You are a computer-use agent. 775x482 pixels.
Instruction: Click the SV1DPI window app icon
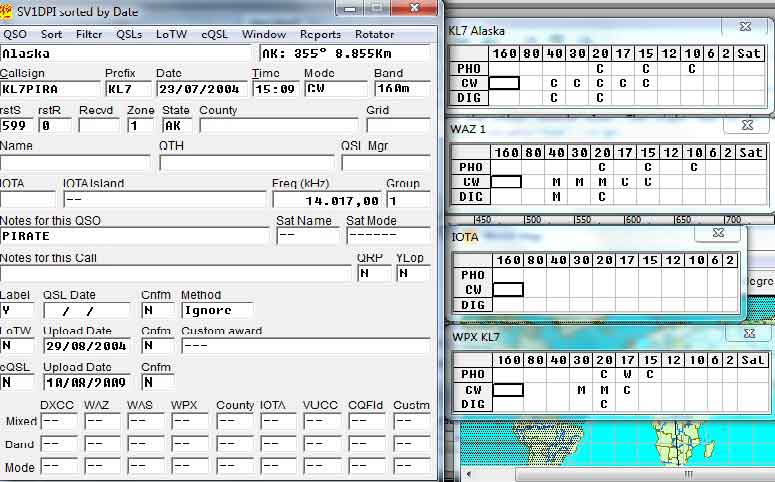[6, 11]
